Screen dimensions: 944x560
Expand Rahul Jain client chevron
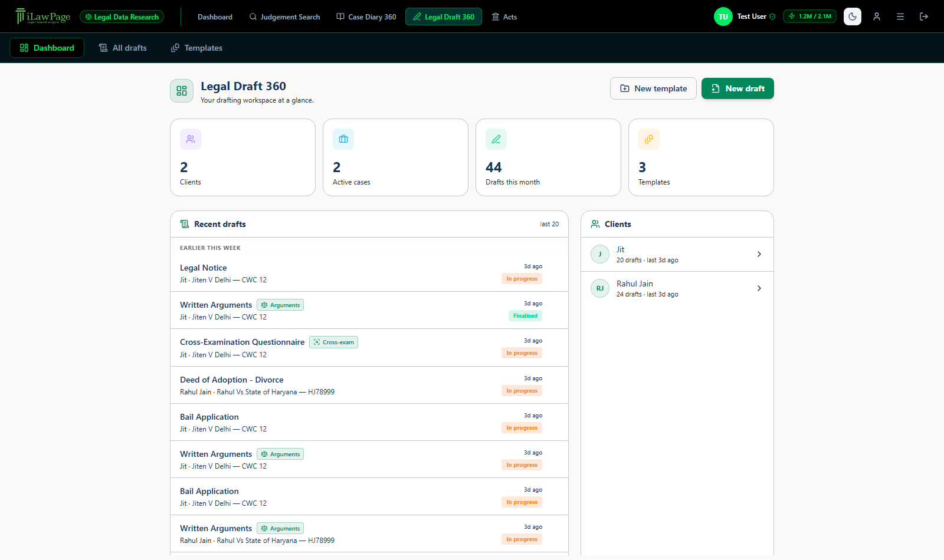click(x=759, y=288)
